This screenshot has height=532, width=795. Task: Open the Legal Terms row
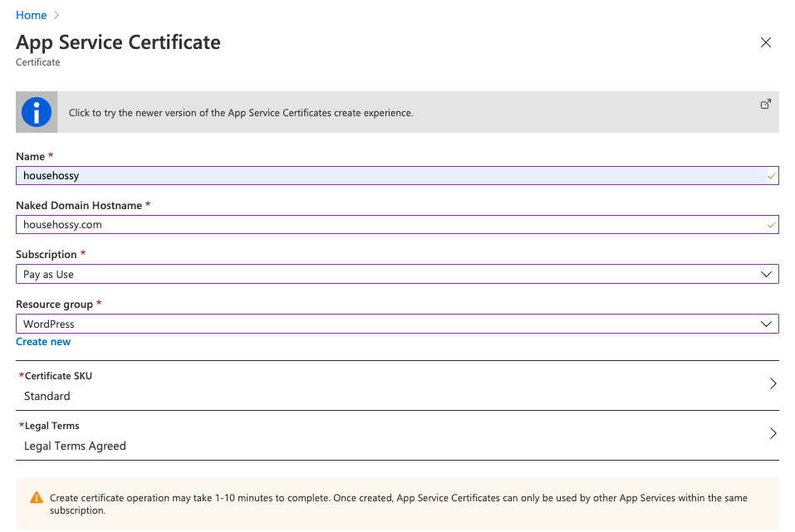pyautogui.click(x=397, y=435)
